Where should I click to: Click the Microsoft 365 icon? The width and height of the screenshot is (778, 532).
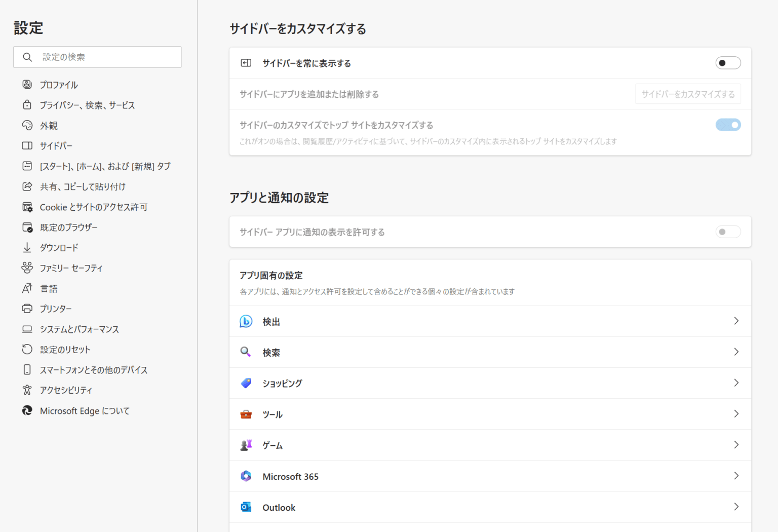(x=246, y=476)
